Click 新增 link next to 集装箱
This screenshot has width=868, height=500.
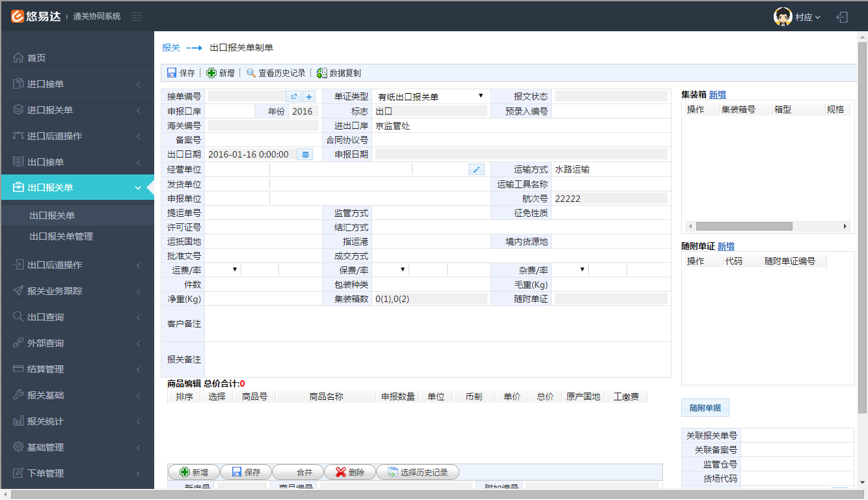(x=717, y=94)
